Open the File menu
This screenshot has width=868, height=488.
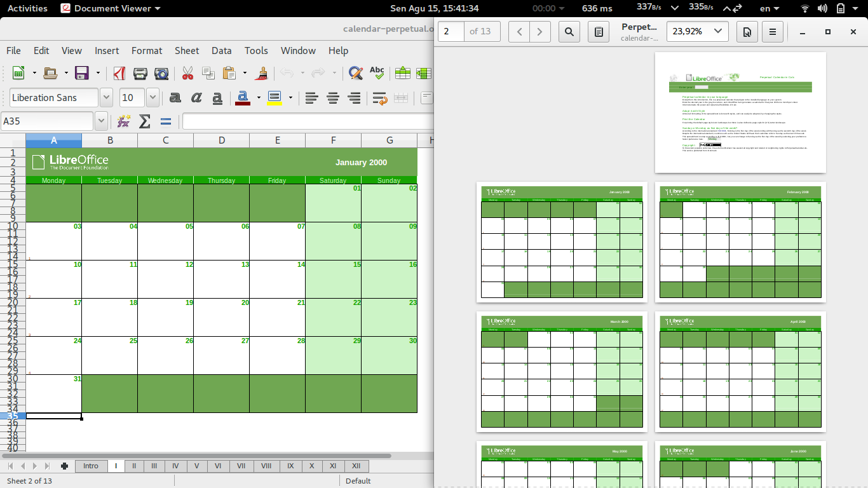point(13,50)
